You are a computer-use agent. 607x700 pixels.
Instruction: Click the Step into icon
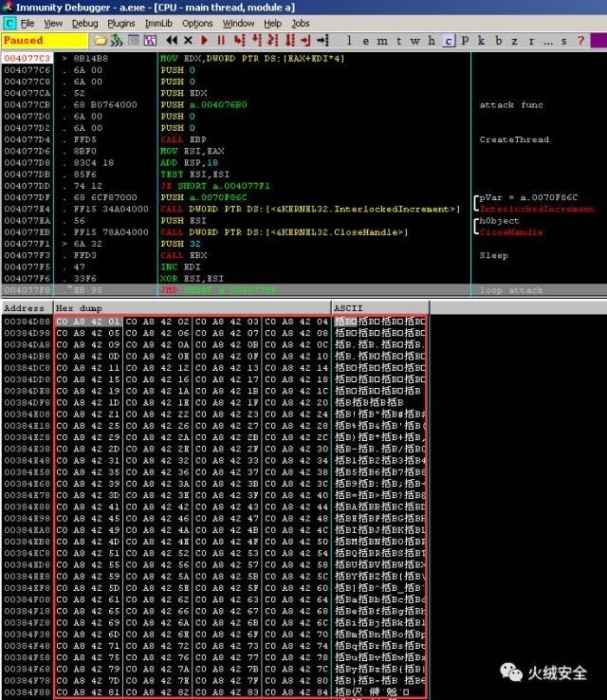pyautogui.click(x=240, y=41)
